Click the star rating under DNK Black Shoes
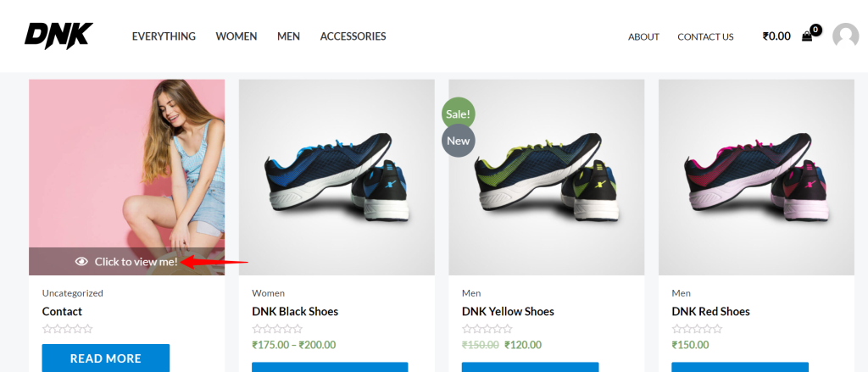The height and width of the screenshot is (372, 868). point(277,329)
